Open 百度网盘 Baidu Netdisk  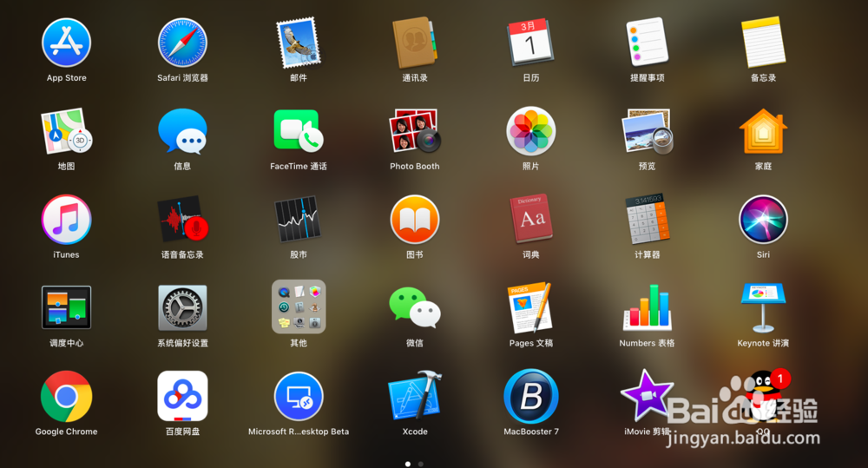182,397
